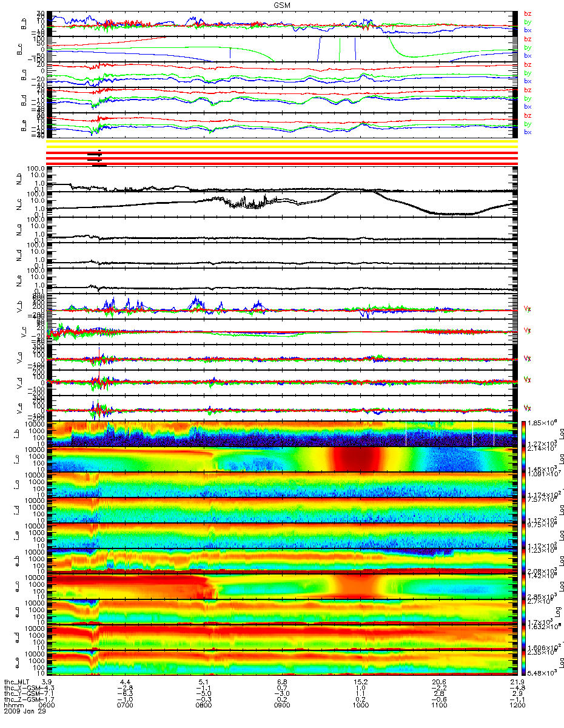Click the bx legend entry of B_a panel

(x=528, y=81)
